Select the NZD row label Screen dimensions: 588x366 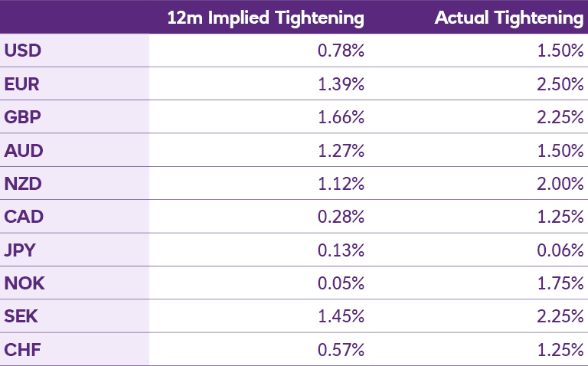[x=23, y=184]
